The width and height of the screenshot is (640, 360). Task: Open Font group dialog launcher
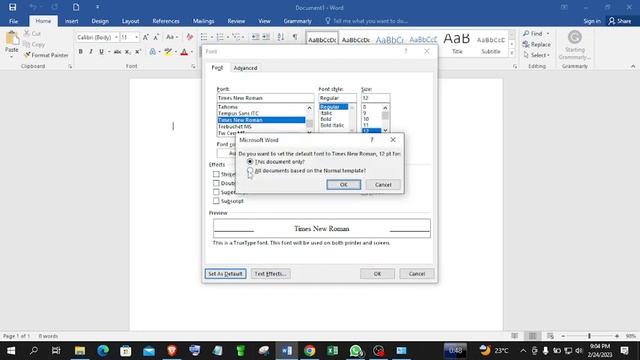[193, 67]
